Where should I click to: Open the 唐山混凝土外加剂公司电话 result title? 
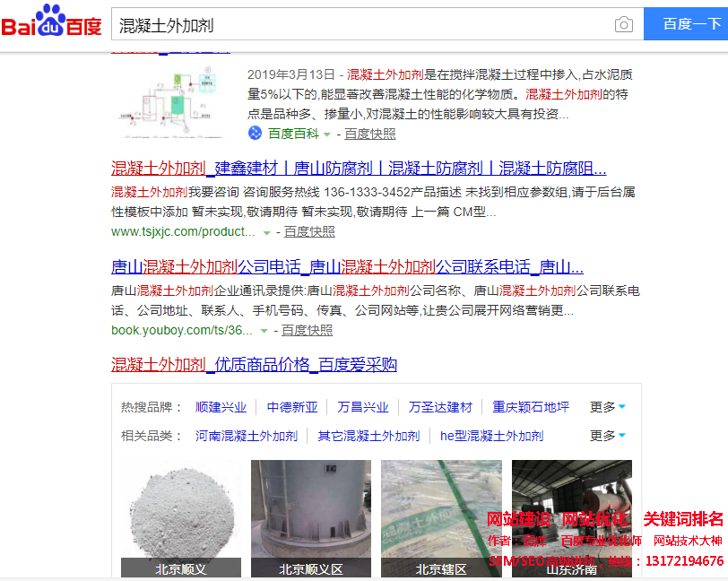(347, 267)
